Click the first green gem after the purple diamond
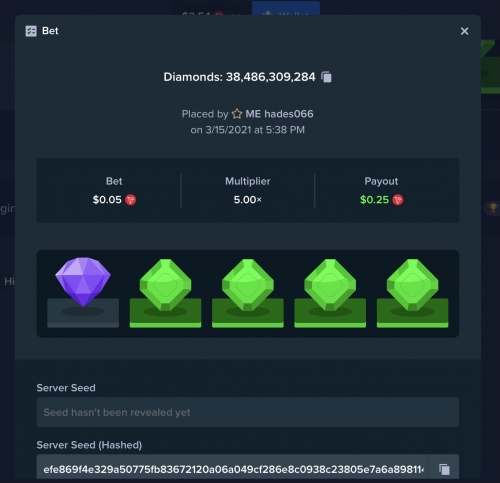500x483 pixels. tap(165, 285)
